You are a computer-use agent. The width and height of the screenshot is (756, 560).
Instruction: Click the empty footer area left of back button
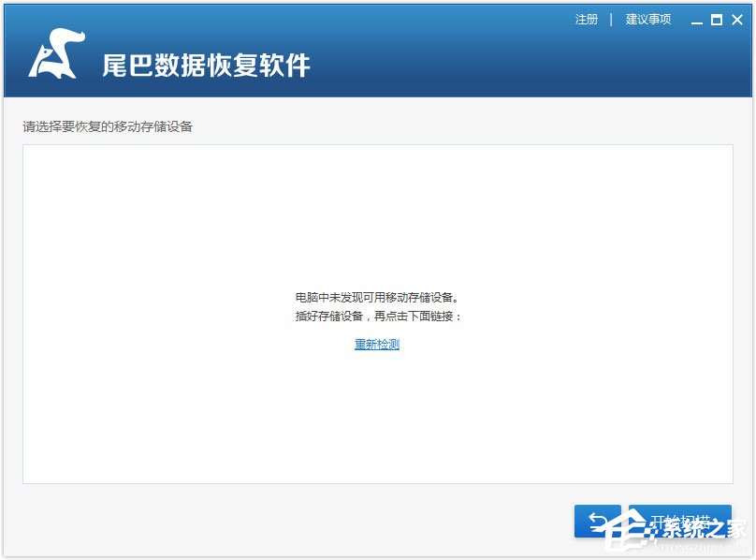[281, 521]
